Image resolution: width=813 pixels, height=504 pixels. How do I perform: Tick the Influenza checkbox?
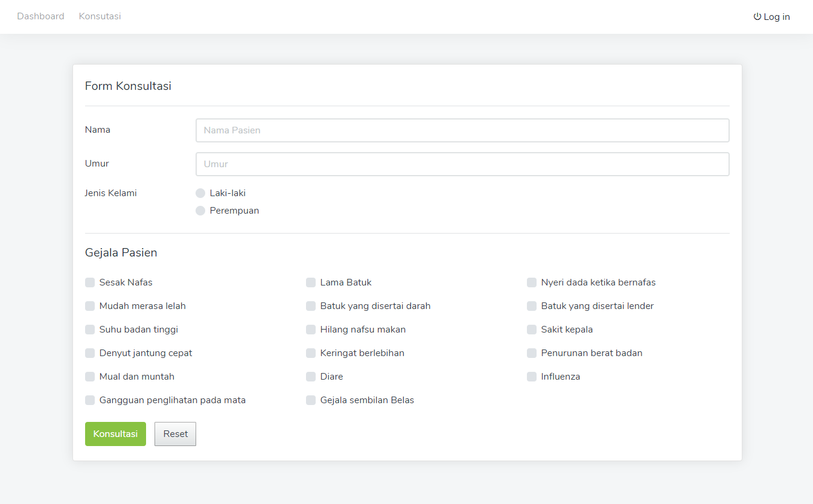(532, 377)
